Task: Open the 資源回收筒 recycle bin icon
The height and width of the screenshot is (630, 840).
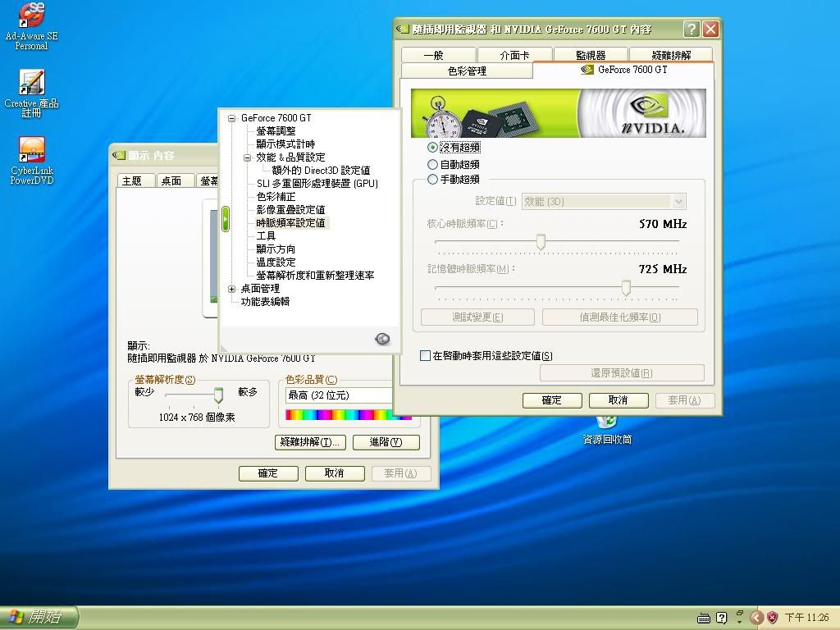Action: pyautogui.click(x=607, y=422)
